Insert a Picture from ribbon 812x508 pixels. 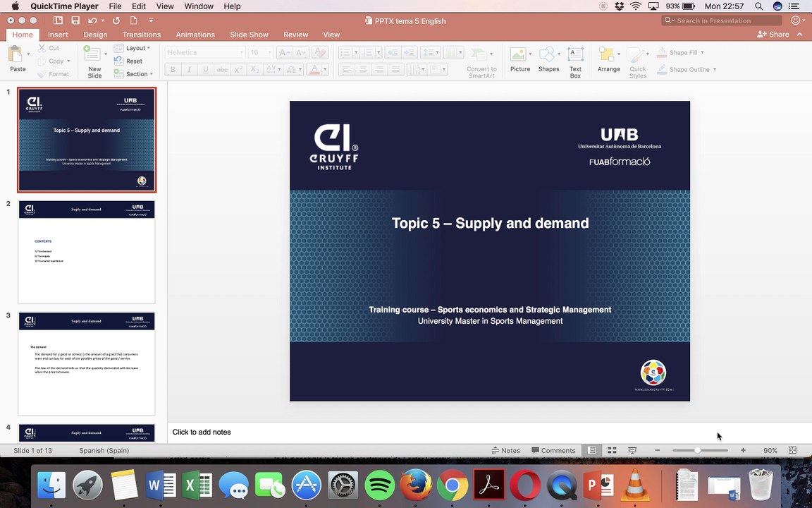(x=520, y=60)
